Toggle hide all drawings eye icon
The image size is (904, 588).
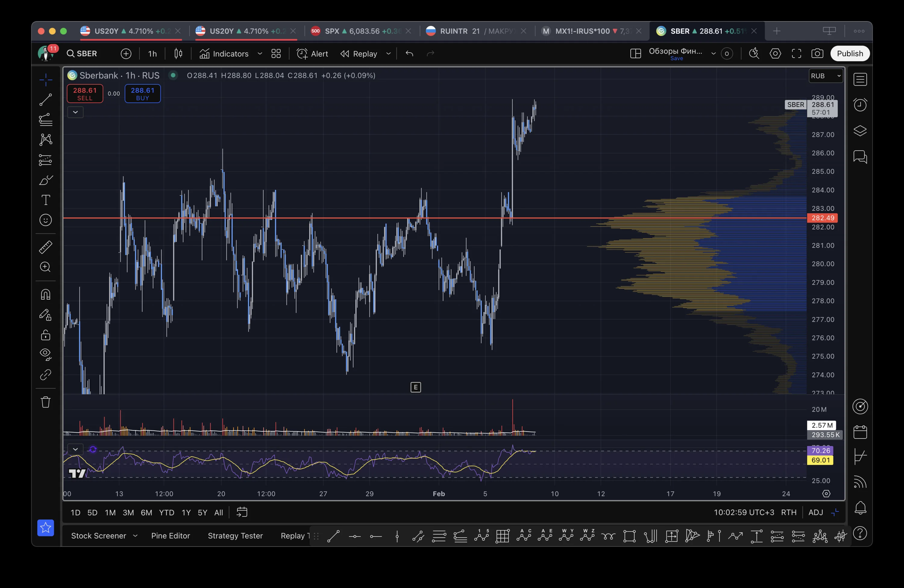(x=46, y=354)
